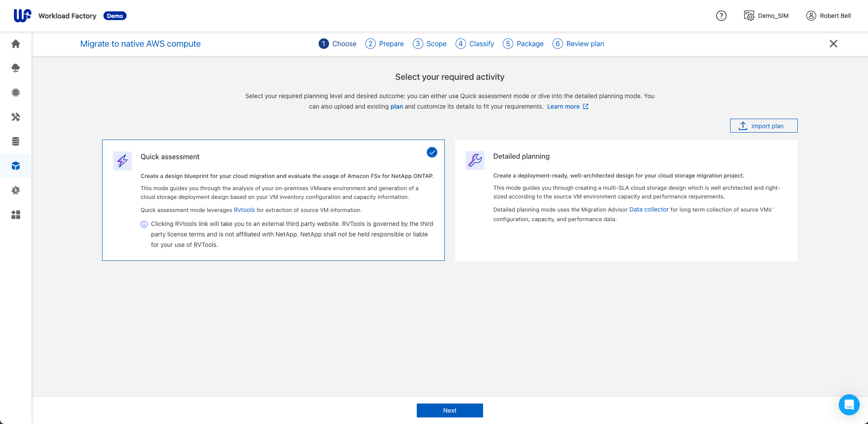Select the Detailed planning card
The image size is (868, 424).
click(x=626, y=200)
